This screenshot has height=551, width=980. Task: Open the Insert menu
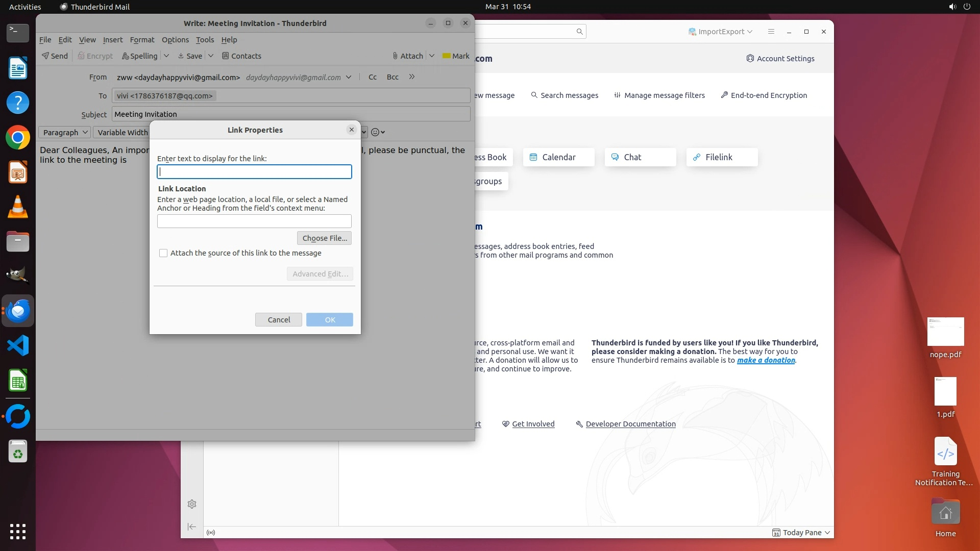tap(112, 40)
